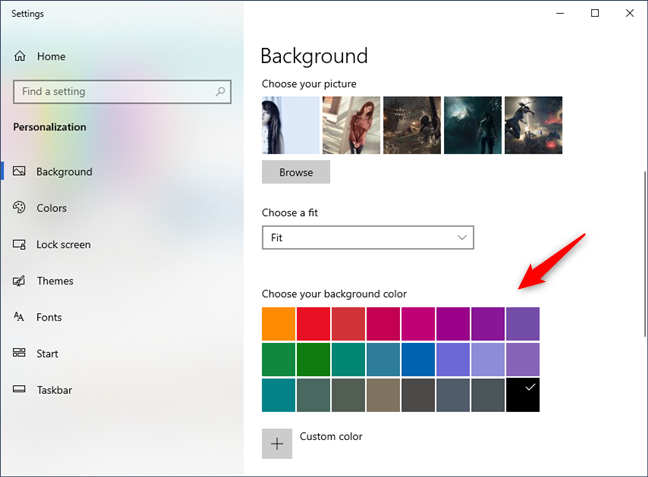Screen dimensions: 648x477
Task: Choose the last picture thumbnail
Action: 533,125
